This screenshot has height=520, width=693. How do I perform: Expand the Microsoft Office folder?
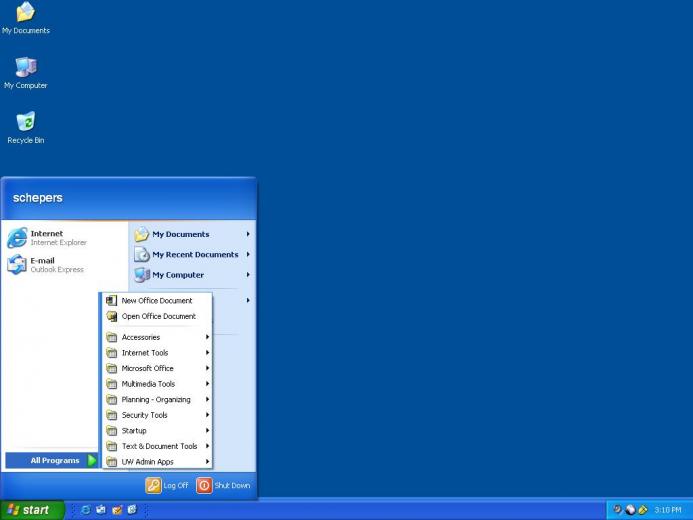(157, 368)
